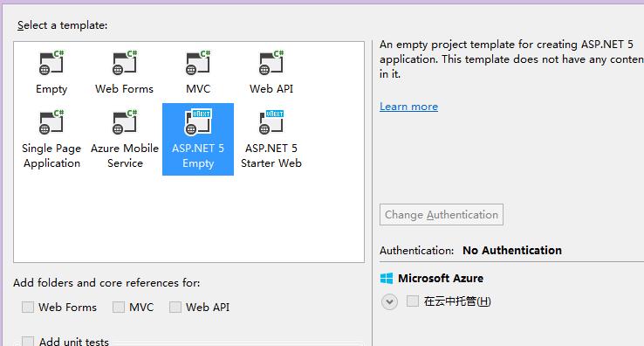Select the Empty template icon

(x=51, y=63)
